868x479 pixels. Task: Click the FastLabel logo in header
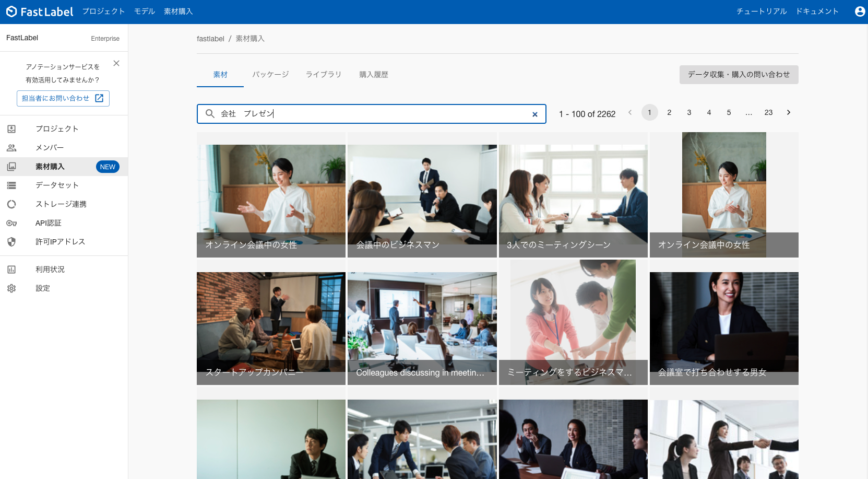(x=40, y=11)
